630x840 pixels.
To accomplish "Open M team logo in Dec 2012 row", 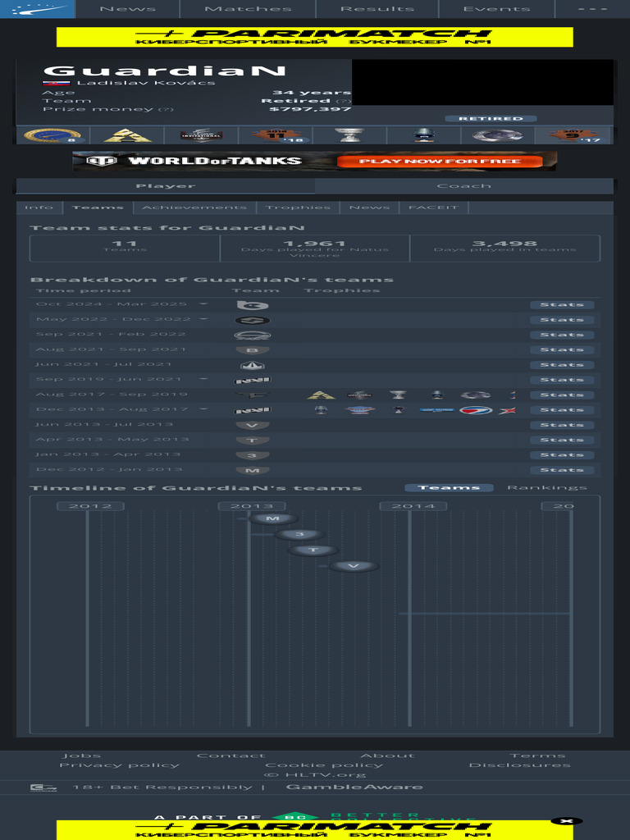I will (253, 470).
